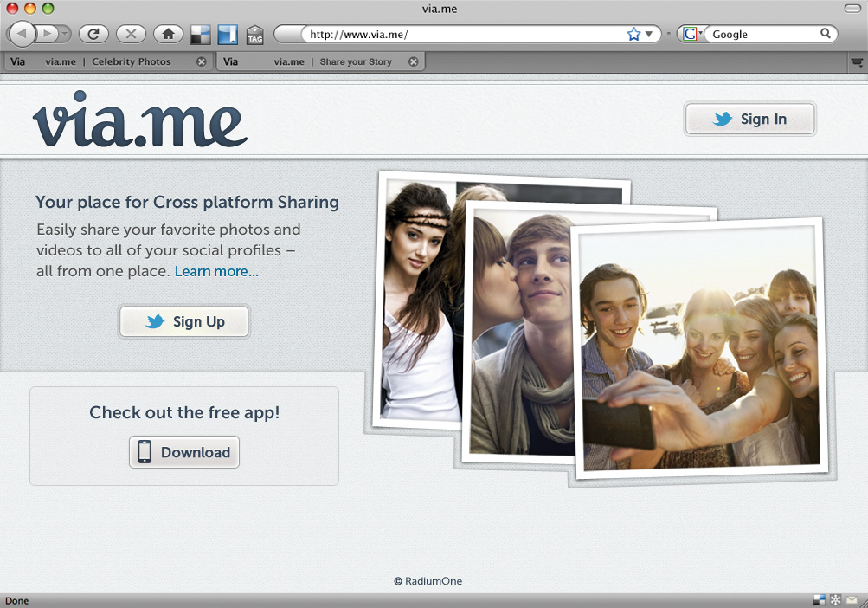The height and width of the screenshot is (608, 868).
Task: Click the search magnifying glass icon
Action: (x=826, y=34)
